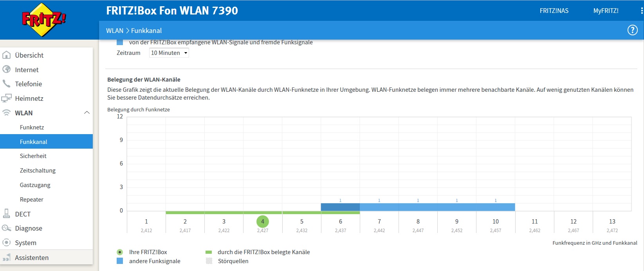Click the Diagnose icon
Screen dimensions: 644x271
(x=6, y=228)
